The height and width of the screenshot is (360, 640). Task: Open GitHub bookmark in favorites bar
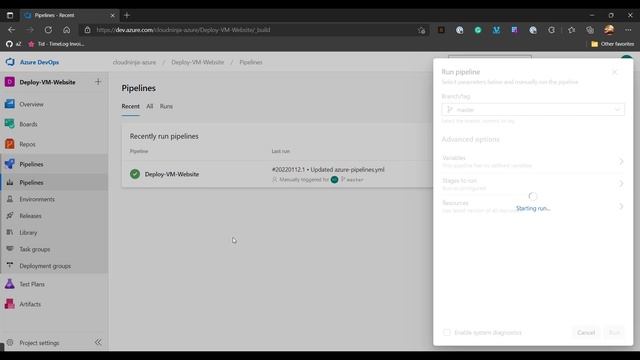pos(13,44)
